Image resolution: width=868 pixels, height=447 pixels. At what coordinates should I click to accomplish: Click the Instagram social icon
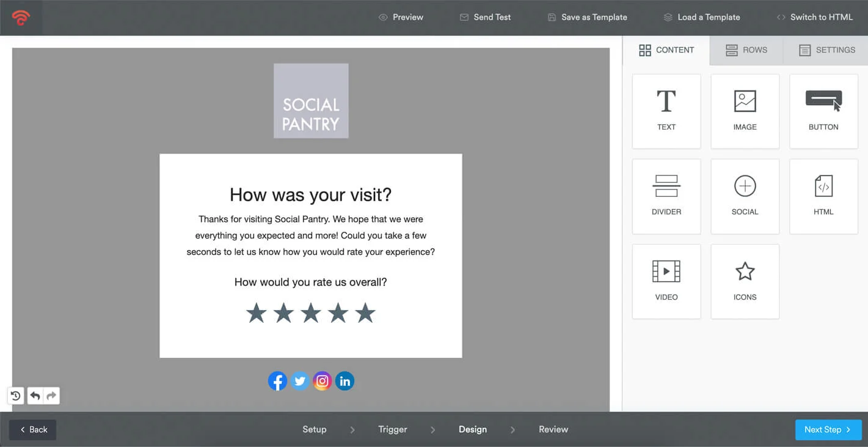point(323,381)
